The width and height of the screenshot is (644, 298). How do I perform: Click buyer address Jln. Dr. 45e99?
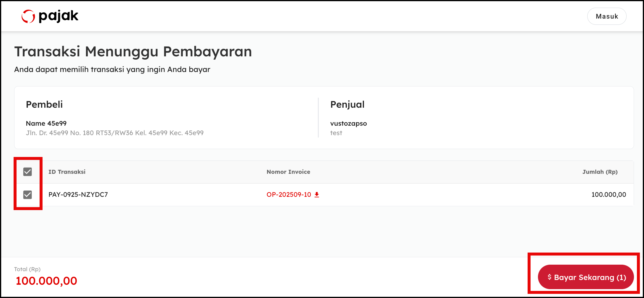[x=115, y=133]
